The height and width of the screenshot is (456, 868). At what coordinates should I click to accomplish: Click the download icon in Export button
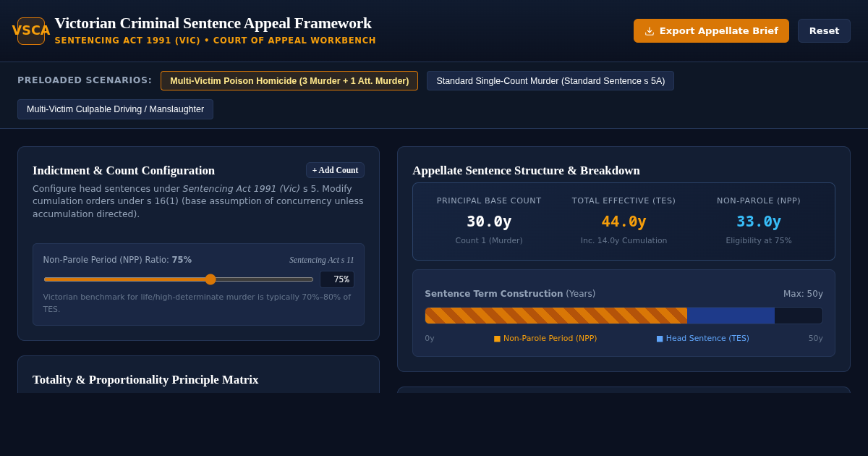pos(650,31)
